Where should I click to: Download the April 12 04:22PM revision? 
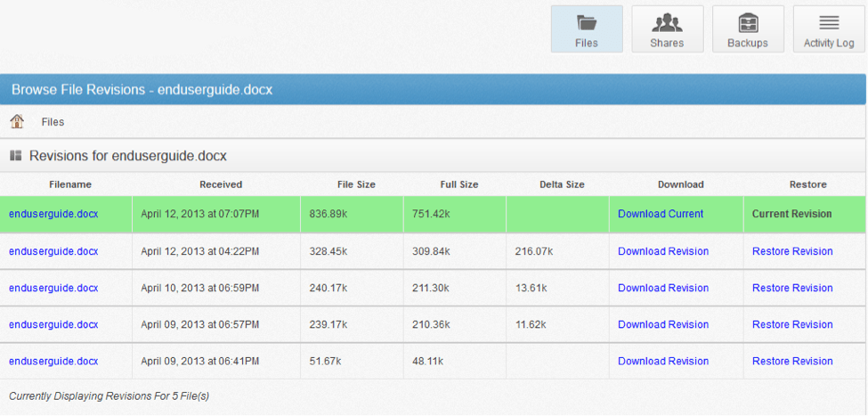point(663,251)
